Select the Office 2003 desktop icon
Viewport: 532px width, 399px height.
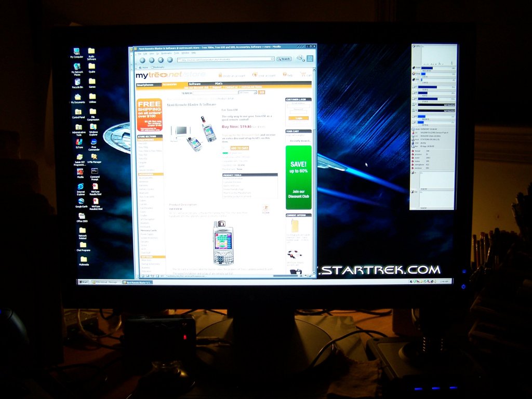pos(82,218)
